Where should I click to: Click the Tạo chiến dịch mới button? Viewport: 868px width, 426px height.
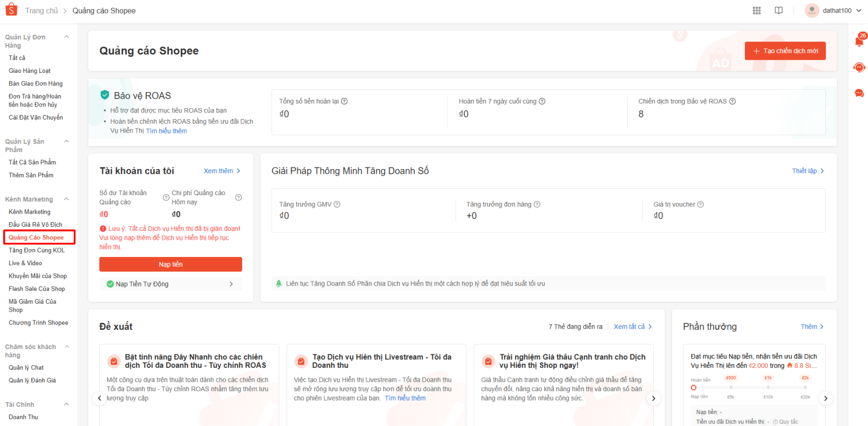click(785, 51)
